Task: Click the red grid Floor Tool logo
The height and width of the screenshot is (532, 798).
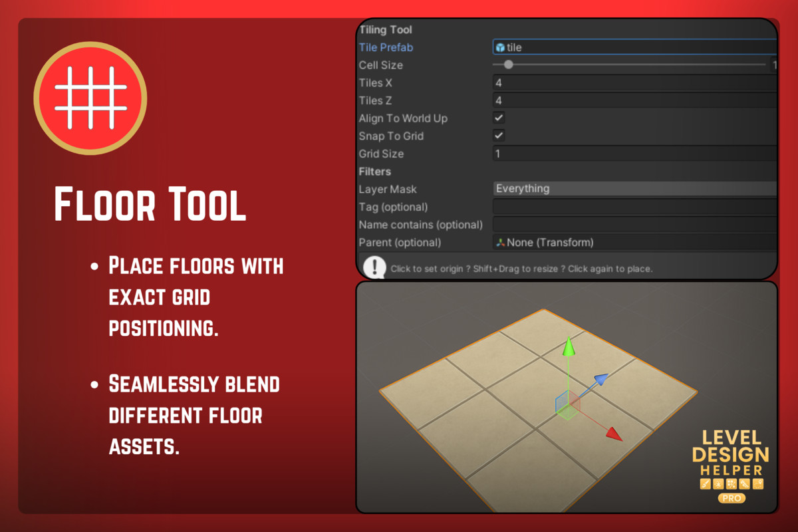Action: pos(90,97)
